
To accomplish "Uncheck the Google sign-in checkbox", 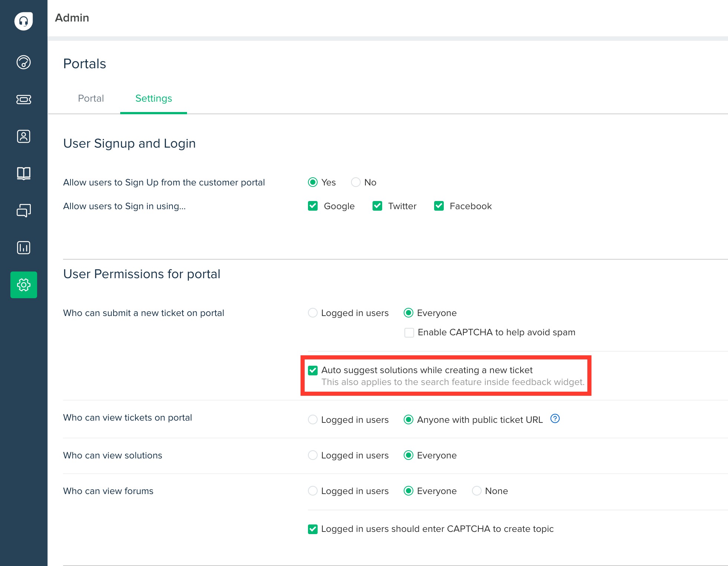I will (x=313, y=206).
